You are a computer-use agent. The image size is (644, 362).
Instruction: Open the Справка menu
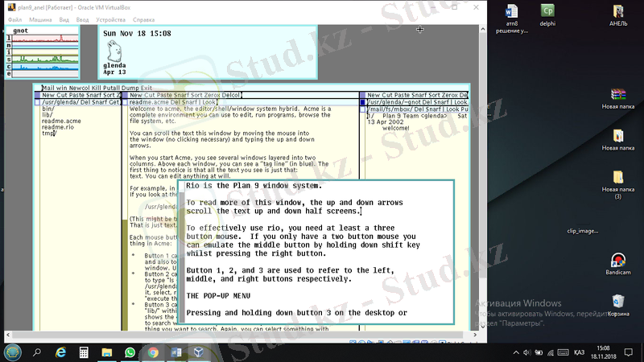click(144, 19)
